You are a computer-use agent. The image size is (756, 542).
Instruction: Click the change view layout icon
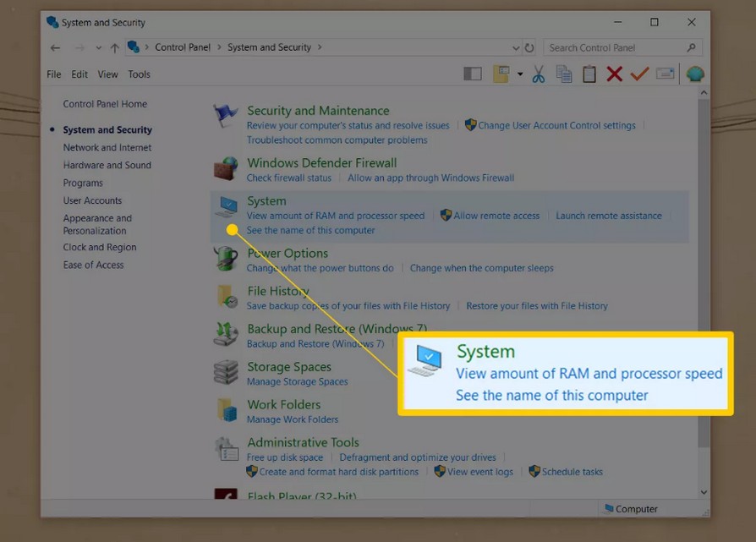(501, 74)
